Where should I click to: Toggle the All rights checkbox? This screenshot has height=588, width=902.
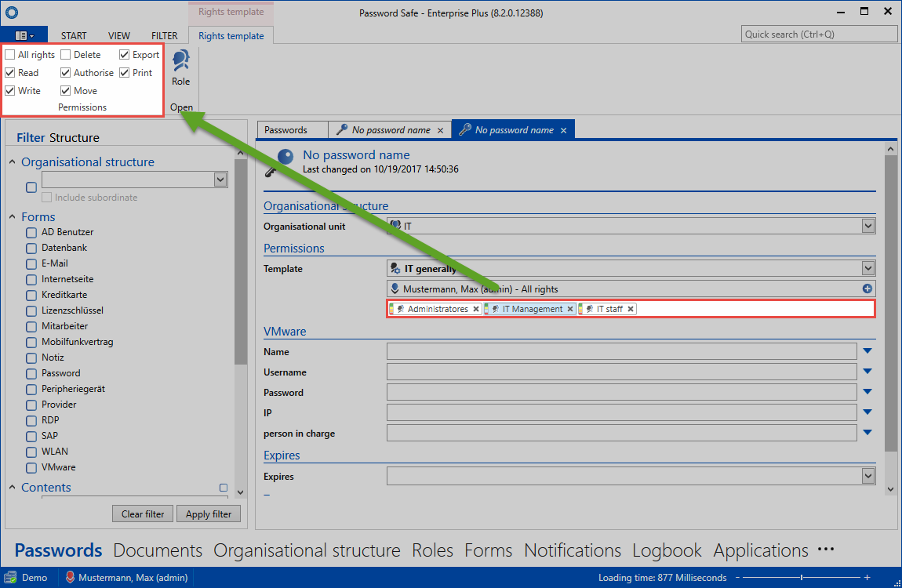[9, 55]
